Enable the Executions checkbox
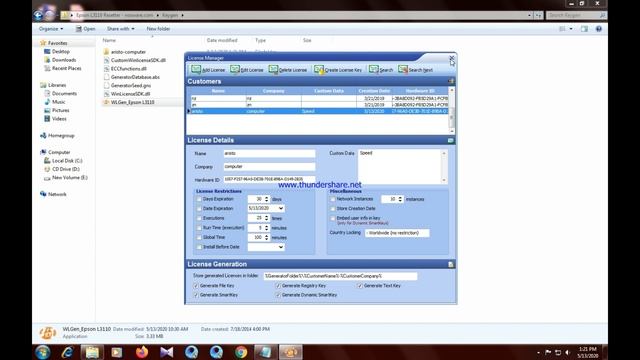 (x=199, y=218)
